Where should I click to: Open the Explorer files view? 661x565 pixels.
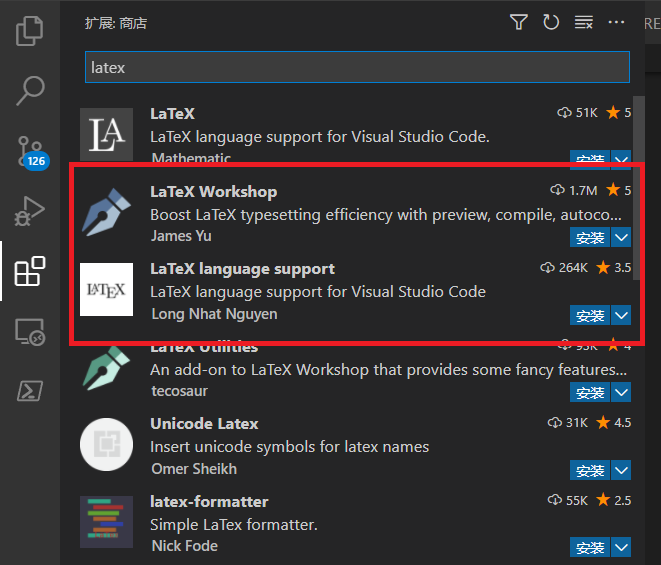tap(30, 30)
